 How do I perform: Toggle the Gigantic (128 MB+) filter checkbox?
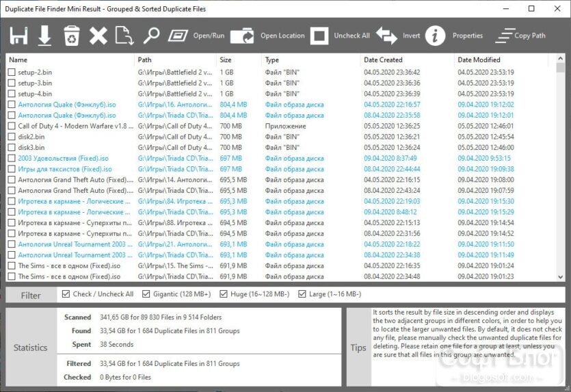(x=146, y=294)
